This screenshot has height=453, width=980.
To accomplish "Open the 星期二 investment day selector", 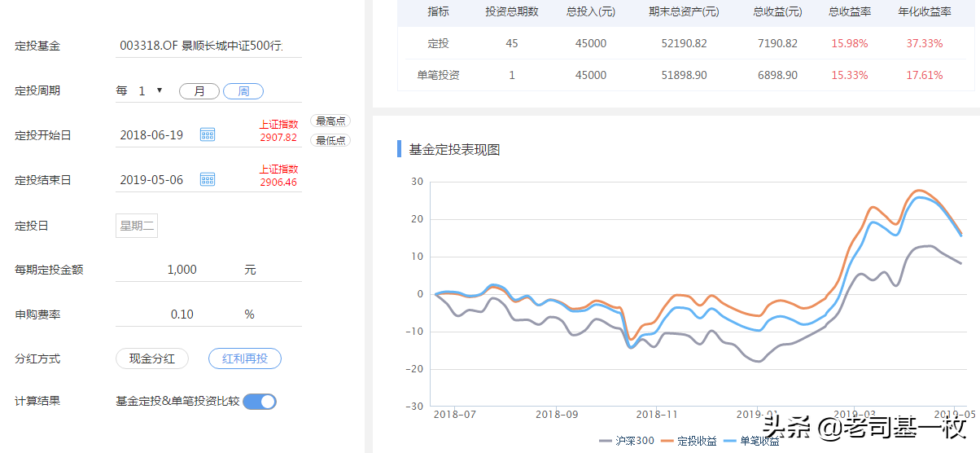I will (x=137, y=226).
